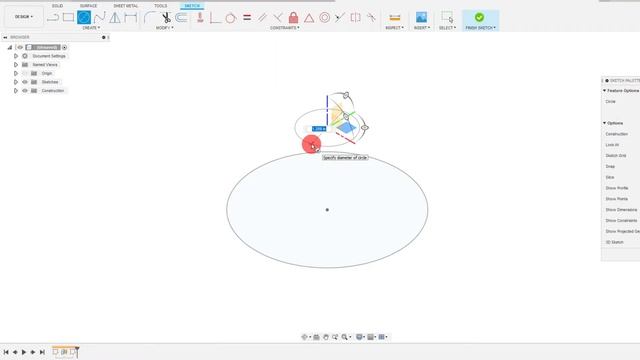The height and width of the screenshot is (360, 640).
Task: Collapse the Options section in Sketch Palette
Action: (604, 123)
